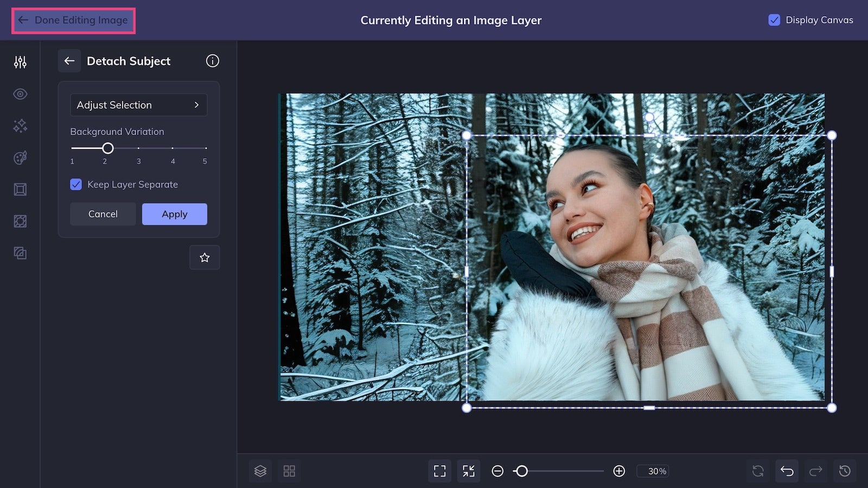The width and height of the screenshot is (868, 488).
Task: Open the artsy palette sidebar icon
Action: (x=20, y=158)
